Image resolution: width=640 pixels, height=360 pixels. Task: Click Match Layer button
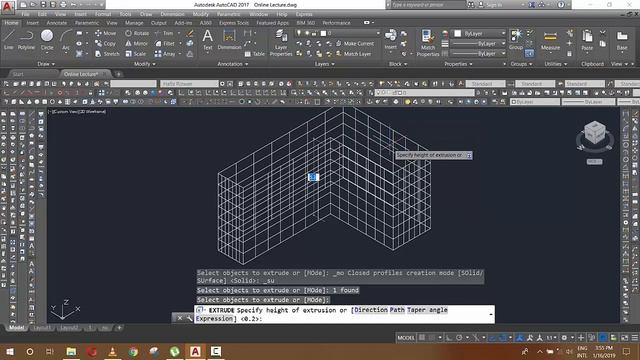(x=353, y=53)
